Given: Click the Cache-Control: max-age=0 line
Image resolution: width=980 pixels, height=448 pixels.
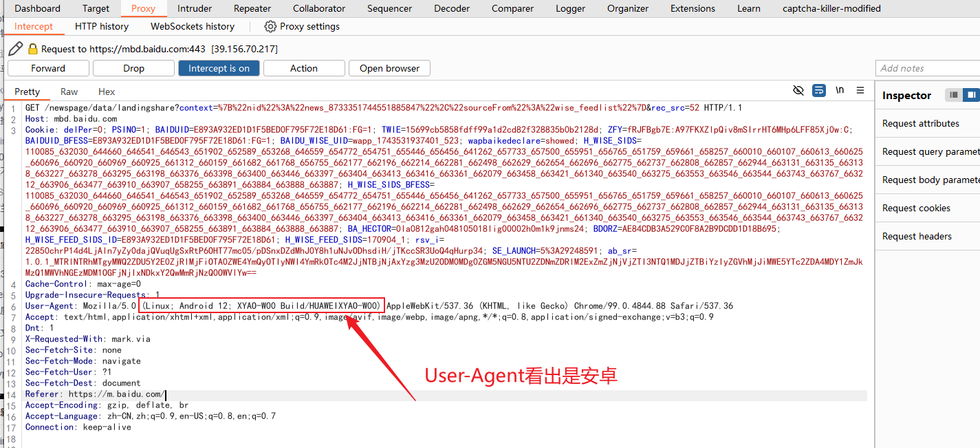Looking at the screenshot, I should (83, 284).
